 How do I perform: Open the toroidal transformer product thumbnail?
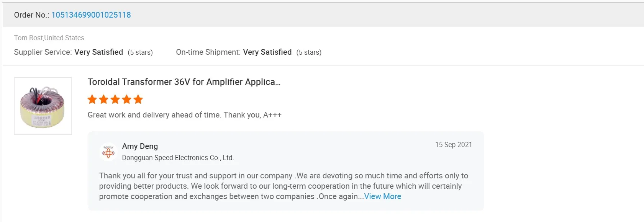[x=43, y=106]
